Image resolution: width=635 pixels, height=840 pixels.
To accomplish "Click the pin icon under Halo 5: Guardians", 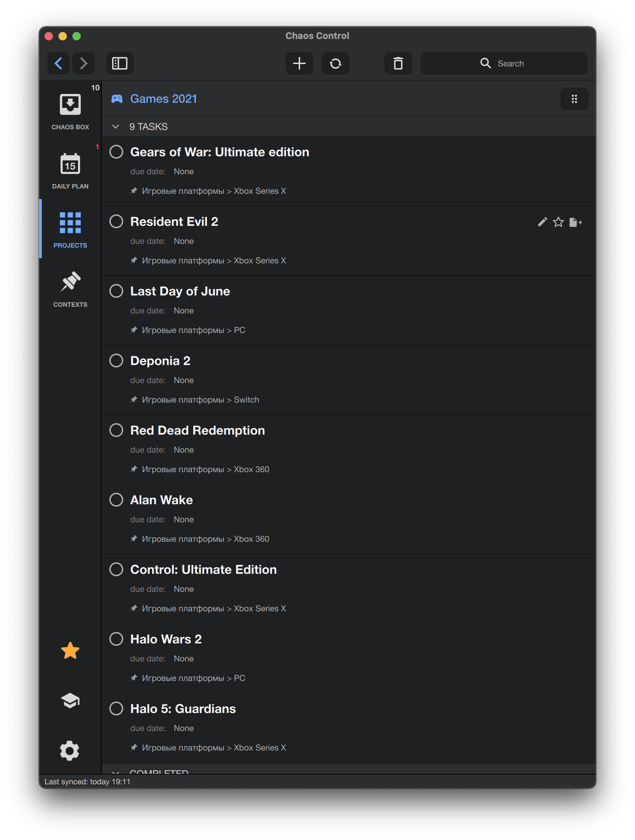I will 134,747.
